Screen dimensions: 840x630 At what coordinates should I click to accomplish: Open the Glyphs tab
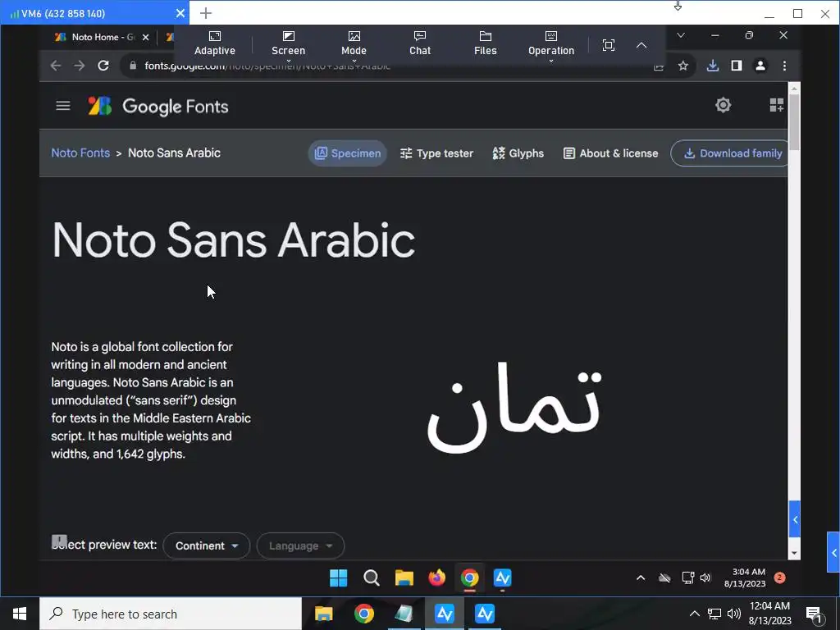pos(518,153)
